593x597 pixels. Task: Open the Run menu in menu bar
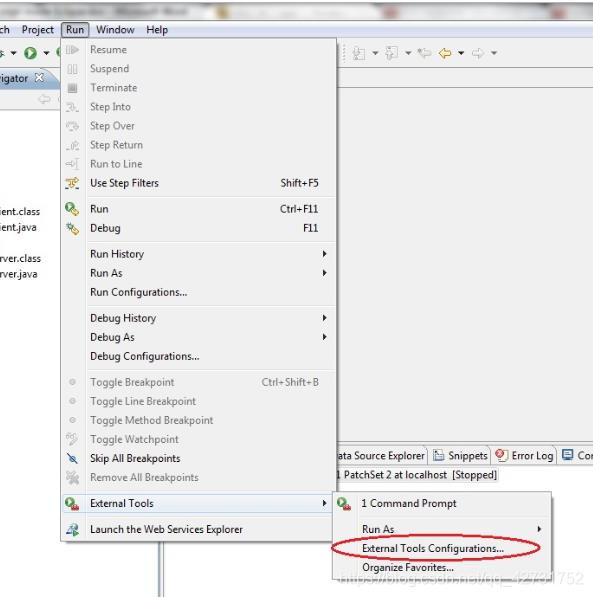pos(75,30)
